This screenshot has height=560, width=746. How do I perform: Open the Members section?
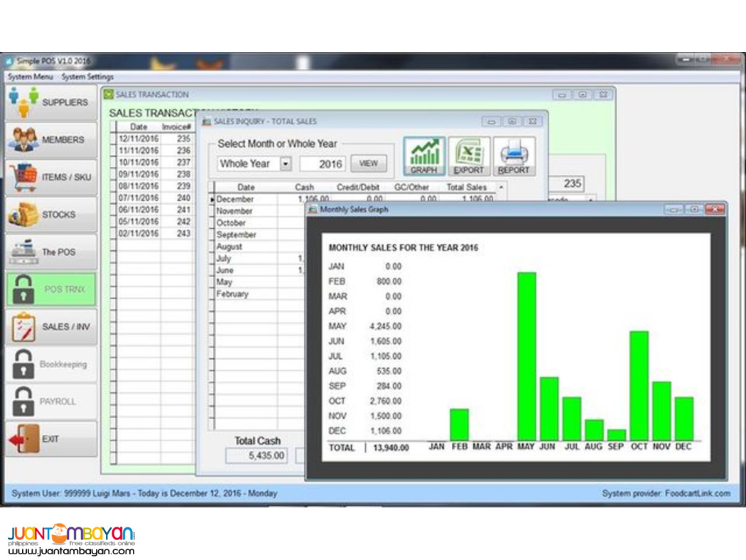coord(50,140)
